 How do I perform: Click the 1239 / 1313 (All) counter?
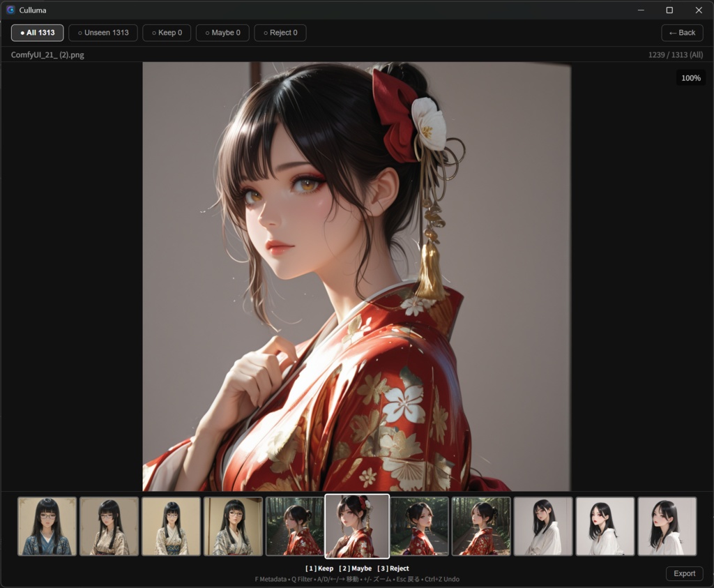click(675, 54)
